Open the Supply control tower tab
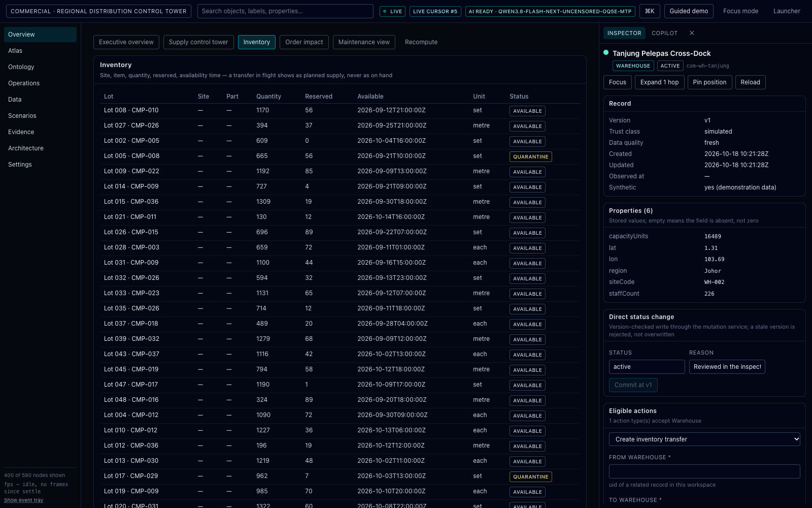Image resolution: width=812 pixels, height=508 pixels. coord(198,42)
